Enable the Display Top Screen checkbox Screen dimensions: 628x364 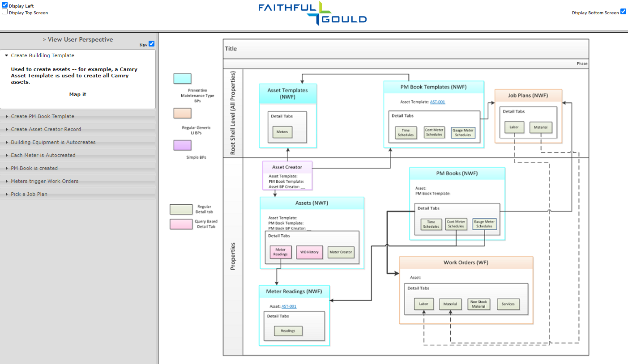(x=5, y=12)
